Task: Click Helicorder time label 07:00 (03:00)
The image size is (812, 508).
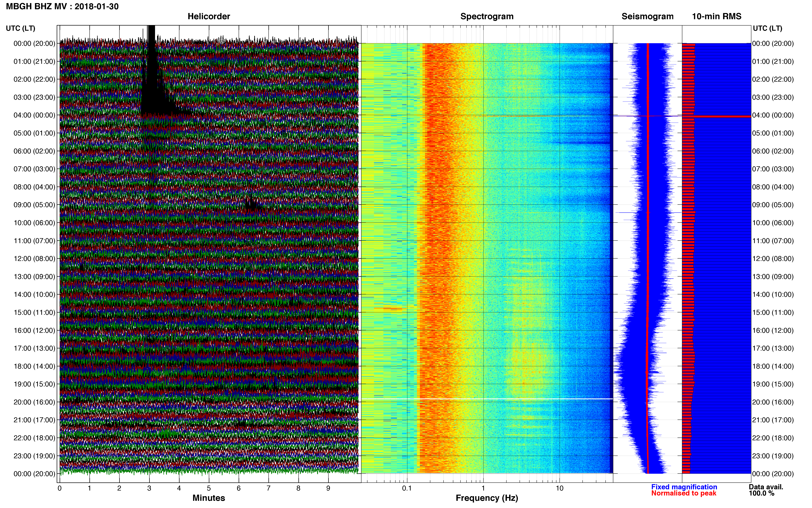Action: 34,169
